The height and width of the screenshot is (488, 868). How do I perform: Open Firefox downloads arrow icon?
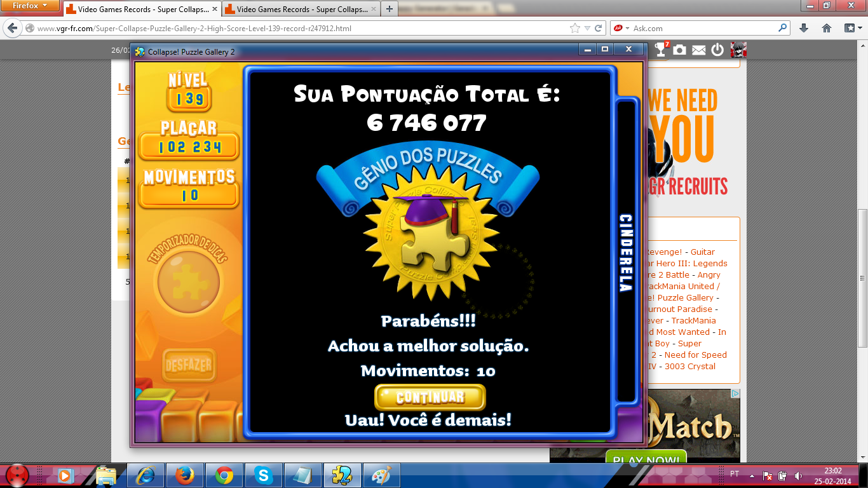(x=804, y=29)
